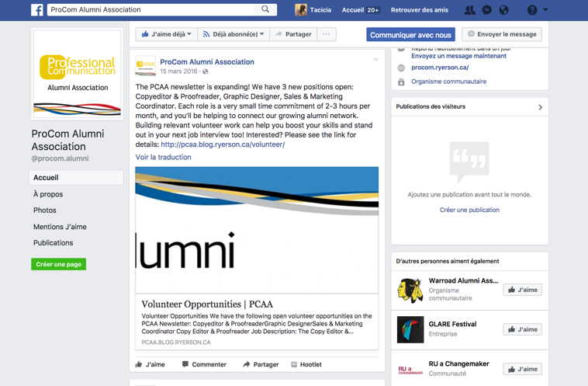
Task: Open the pcaa.blog.ryerson.ca volunteer link
Action: [223, 144]
